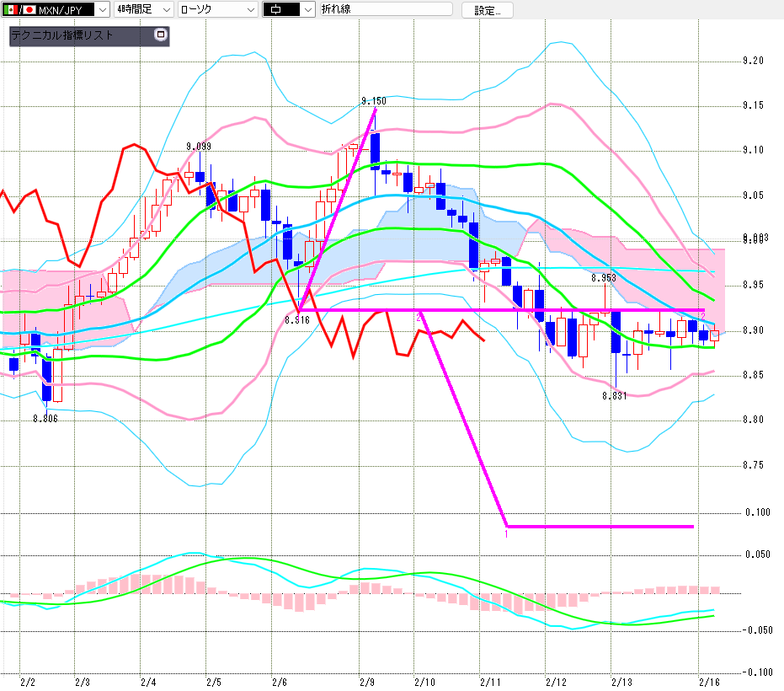Click the 8.806 low price label
The height and width of the screenshot is (691, 784).
[x=45, y=417]
